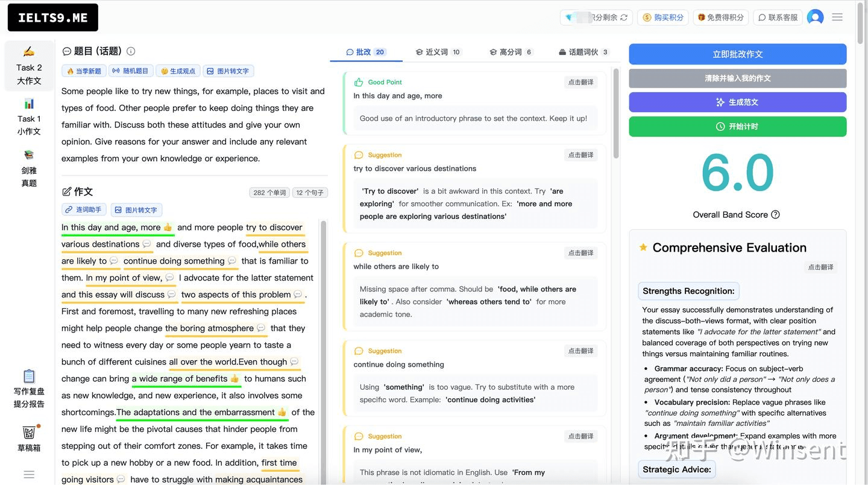Switch to the 近义词 tab
The height and width of the screenshot is (485, 868).
click(438, 52)
